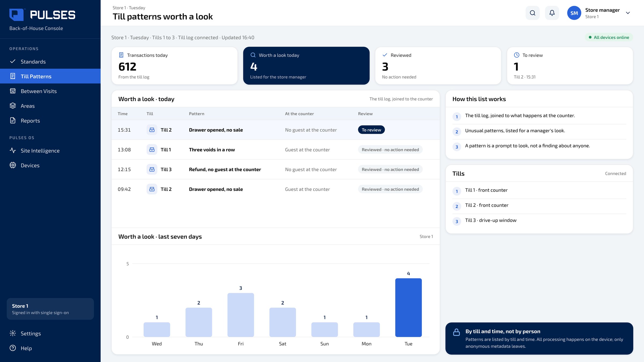
Task: Click the Reviewed check icon
Action: [385, 55]
